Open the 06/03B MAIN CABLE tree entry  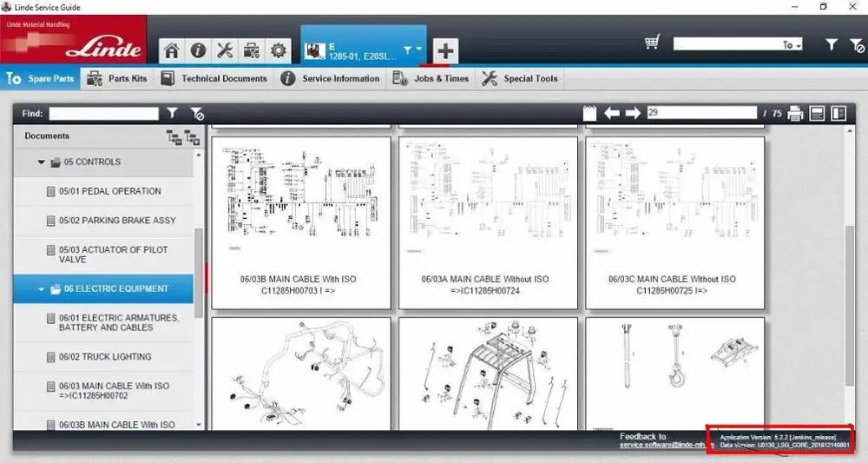(x=103, y=422)
